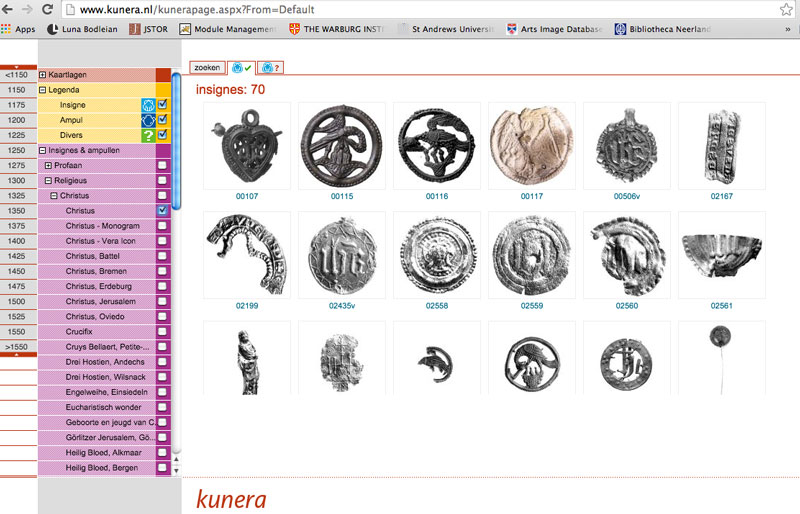Click the shell icon tab with green checkmark
This screenshot has width=800, height=514.
click(241, 68)
